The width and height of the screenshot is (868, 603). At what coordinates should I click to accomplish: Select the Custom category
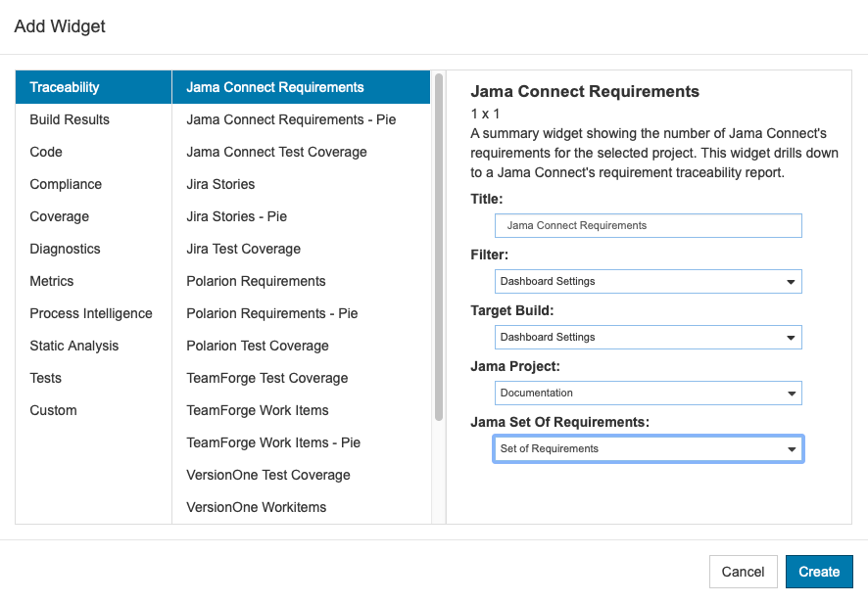coord(93,410)
